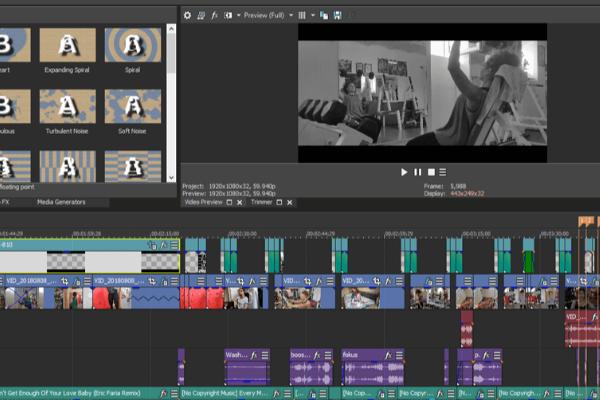
Task: Copy Snapshot to Clipboard icon
Action: 324,15
